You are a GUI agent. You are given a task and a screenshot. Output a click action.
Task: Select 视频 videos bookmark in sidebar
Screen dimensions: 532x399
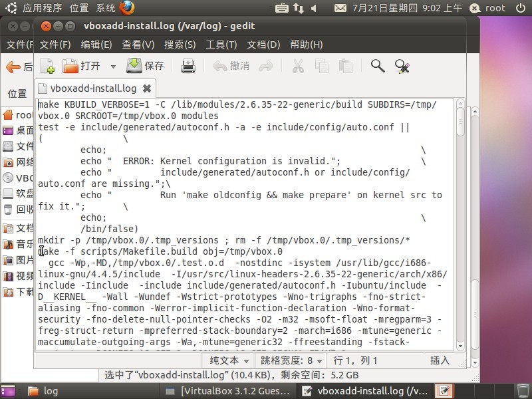pyautogui.click(x=18, y=276)
